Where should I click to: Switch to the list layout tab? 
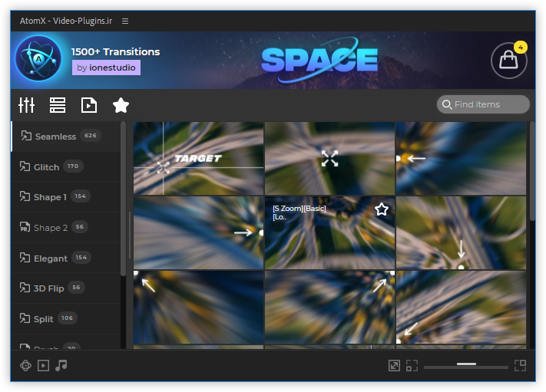point(58,105)
